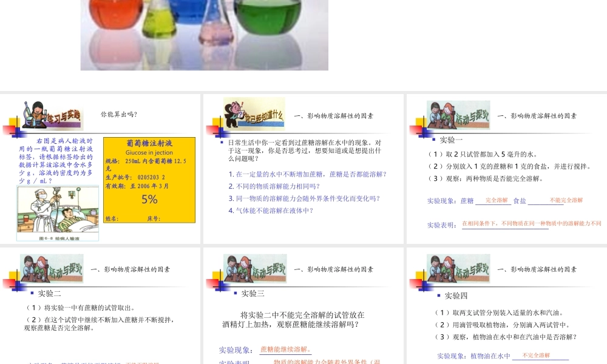Click the 实验四 heading

[456, 295]
